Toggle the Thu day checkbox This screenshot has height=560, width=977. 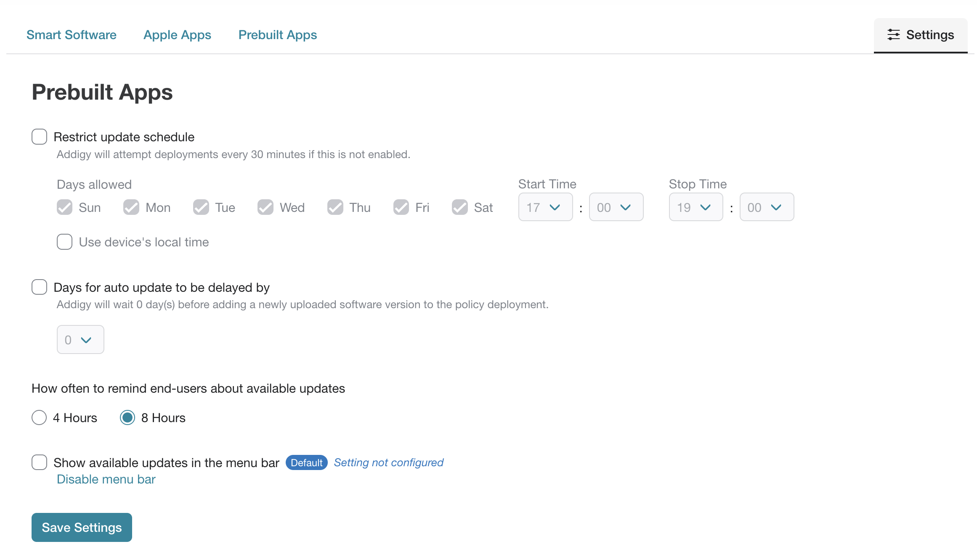[335, 207]
